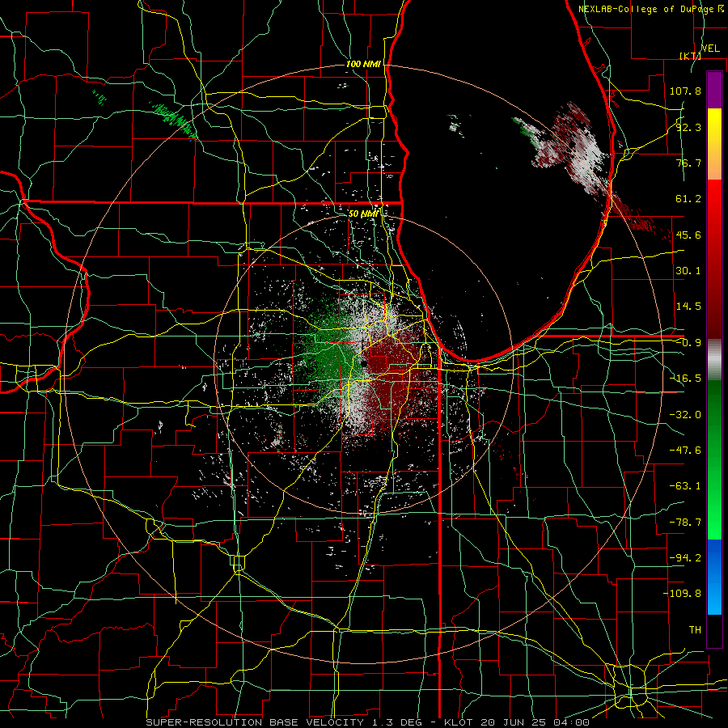728x728 pixels.
Task: Click the 50 NMI range ring label
Action: [x=363, y=214]
